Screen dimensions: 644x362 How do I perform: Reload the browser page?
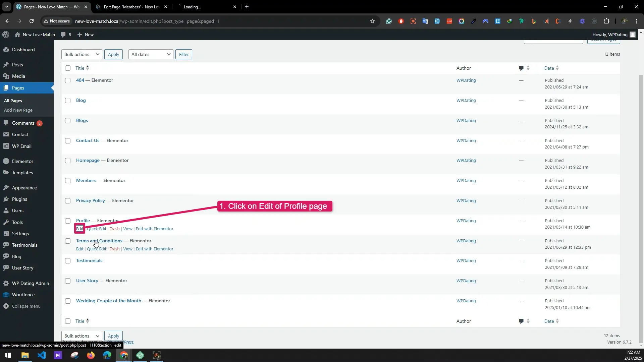pyautogui.click(x=32, y=21)
